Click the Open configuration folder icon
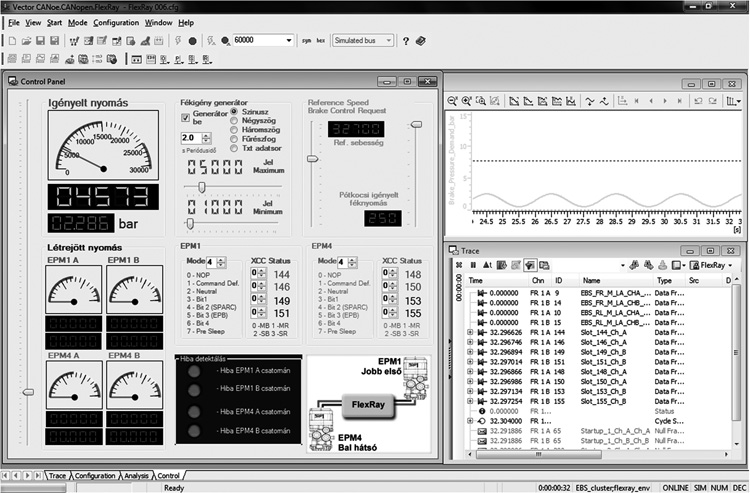This screenshot has height=493, width=750. tap(26, 41)
